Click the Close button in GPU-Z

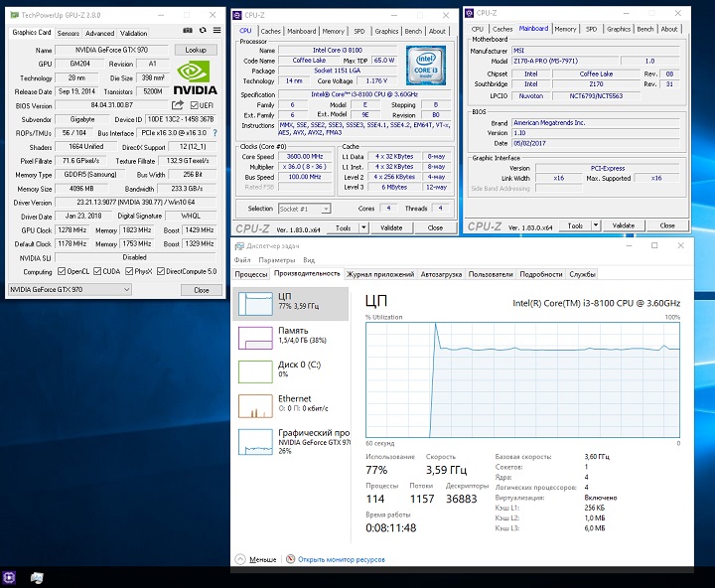[201, 290]
